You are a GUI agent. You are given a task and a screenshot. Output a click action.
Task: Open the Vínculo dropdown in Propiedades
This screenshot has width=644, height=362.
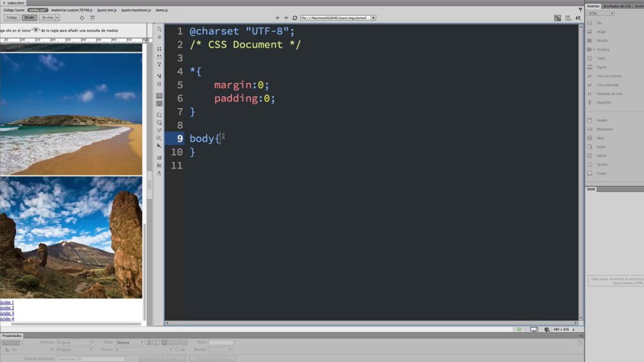coord(144,350)
